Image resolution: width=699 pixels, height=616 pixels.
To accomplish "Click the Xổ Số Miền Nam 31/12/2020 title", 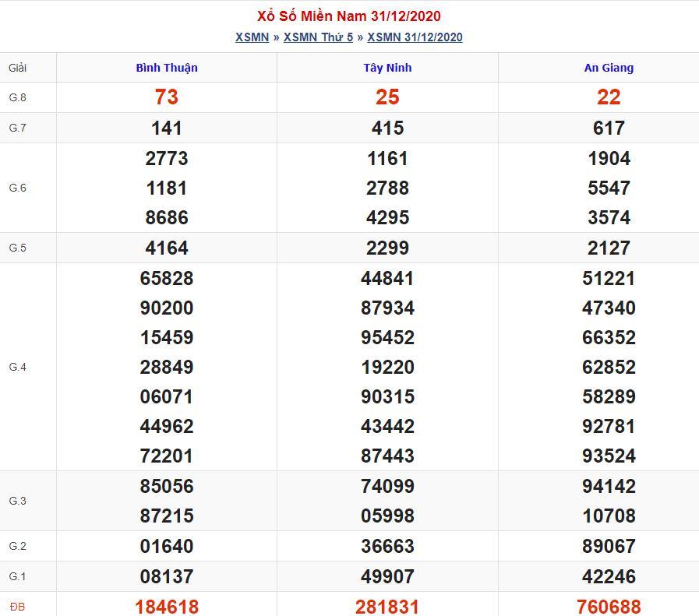I will click(348, 16).
